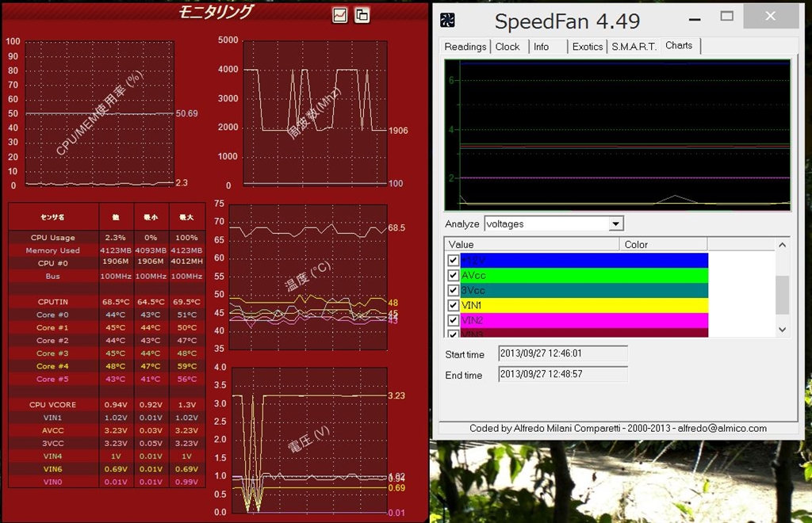Click the window-stack icon in monitoring header
Screen dimensions: 812x523
click(362, 15)
